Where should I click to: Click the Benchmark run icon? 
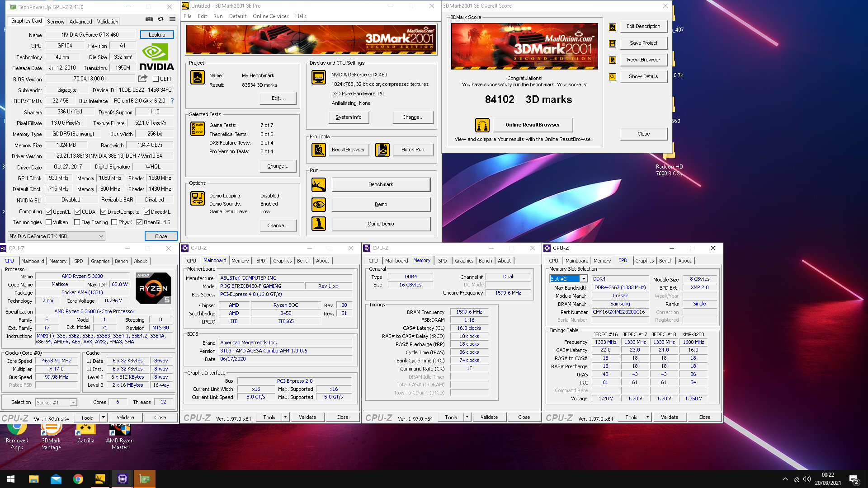pos(319,184)
